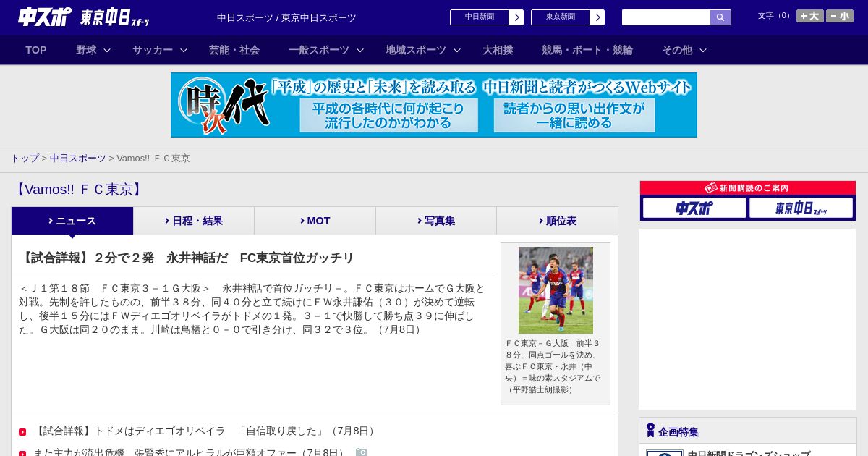868x456 pixels.
Task: Click 新聞購読のご案内 banner header
Action: [748, 188]
